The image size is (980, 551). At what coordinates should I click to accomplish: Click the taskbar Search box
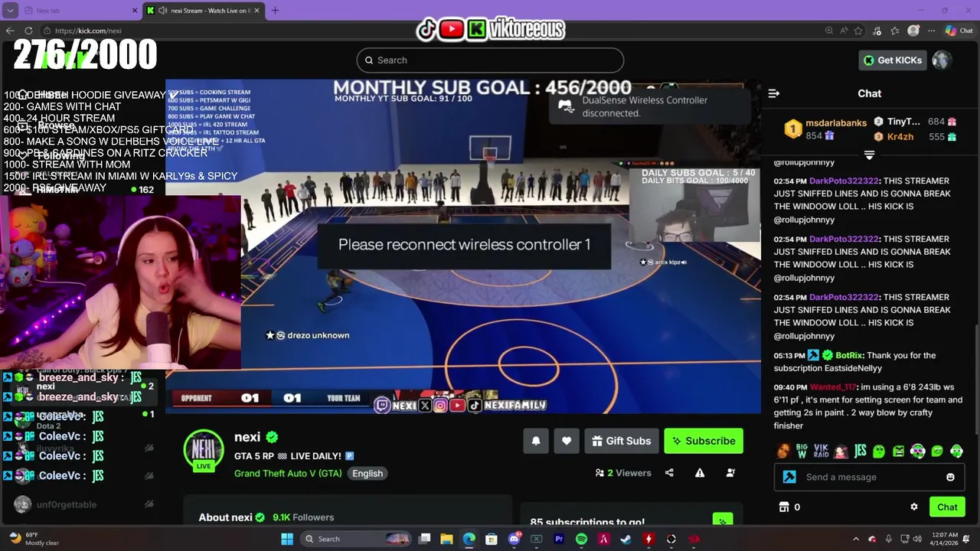[354, 539]
